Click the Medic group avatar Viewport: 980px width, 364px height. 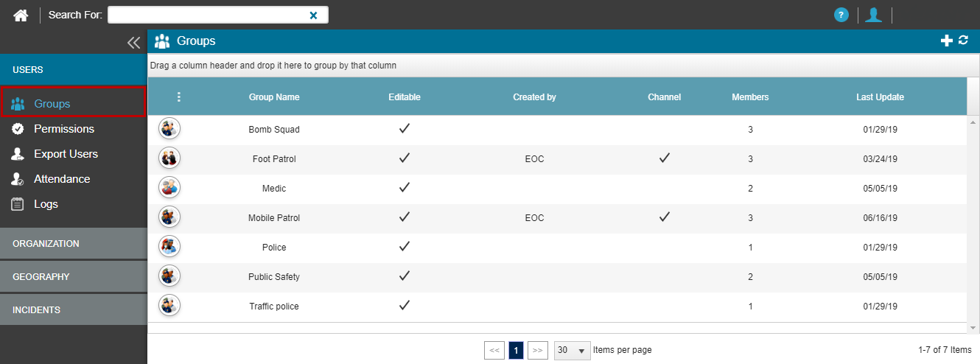[169, 187]
